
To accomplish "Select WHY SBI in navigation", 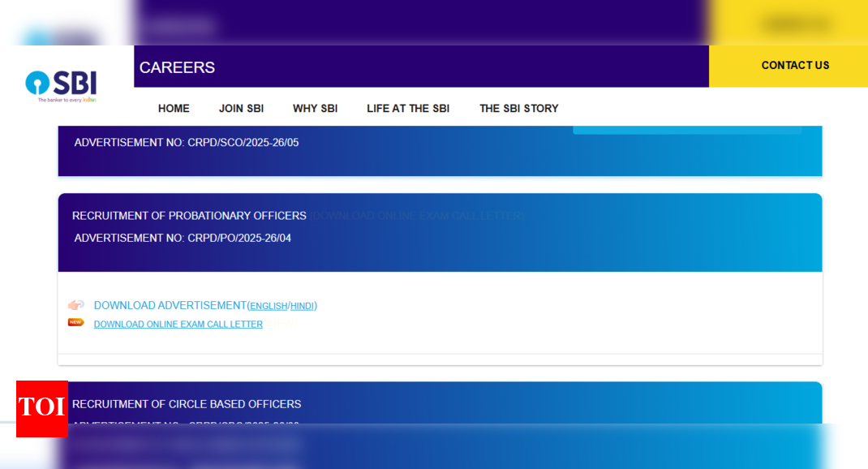I will (x=315, y=109).
